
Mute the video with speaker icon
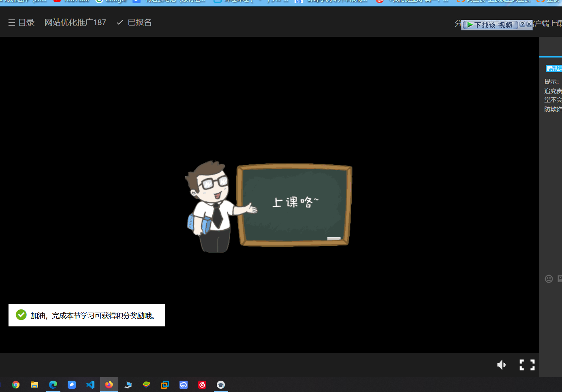coord(502,365)
